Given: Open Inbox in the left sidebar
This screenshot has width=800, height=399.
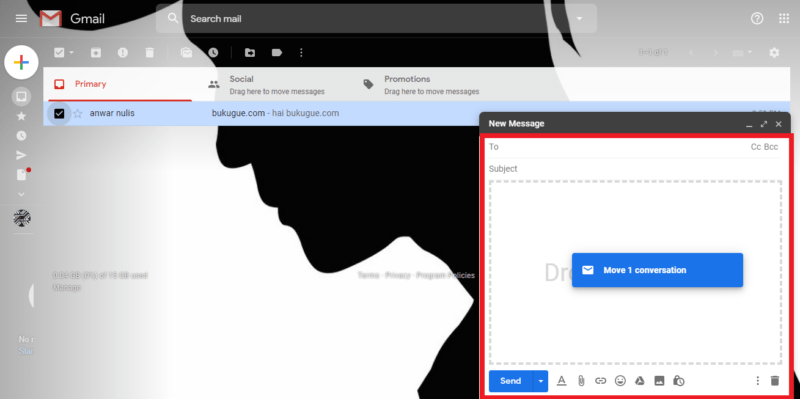Looking at the screenshot, I should (21, 96).
